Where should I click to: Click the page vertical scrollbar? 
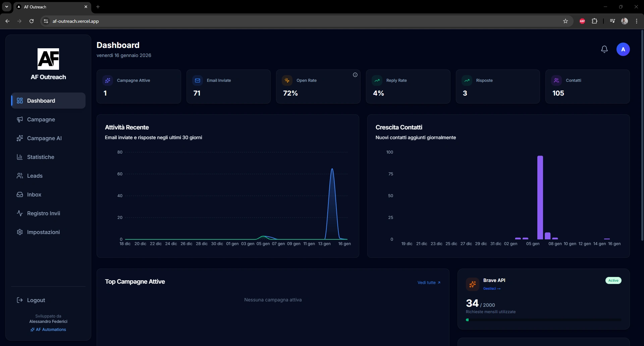click(x=642, y=135)
